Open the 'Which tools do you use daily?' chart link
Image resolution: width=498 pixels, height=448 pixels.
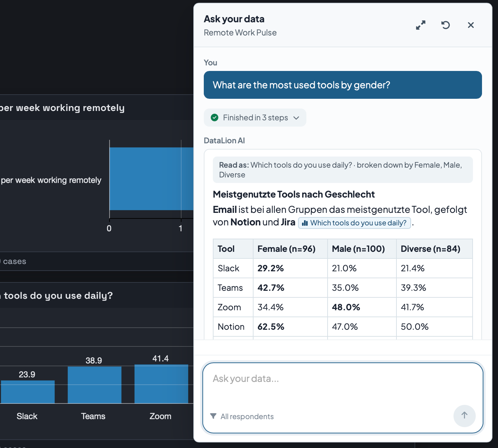355,223
